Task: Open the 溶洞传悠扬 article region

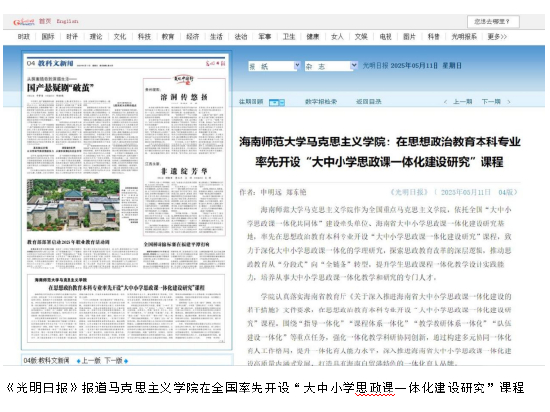Action: (184, 97)
